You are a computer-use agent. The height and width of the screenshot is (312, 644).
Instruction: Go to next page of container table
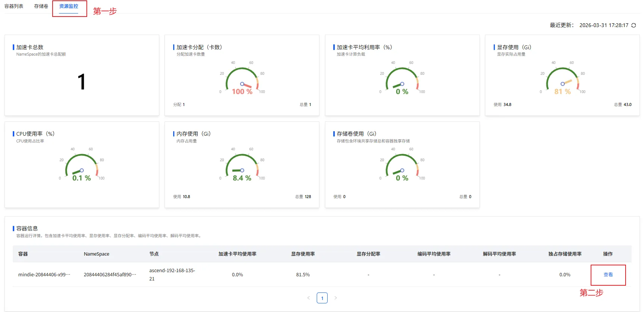pos(336,298)
